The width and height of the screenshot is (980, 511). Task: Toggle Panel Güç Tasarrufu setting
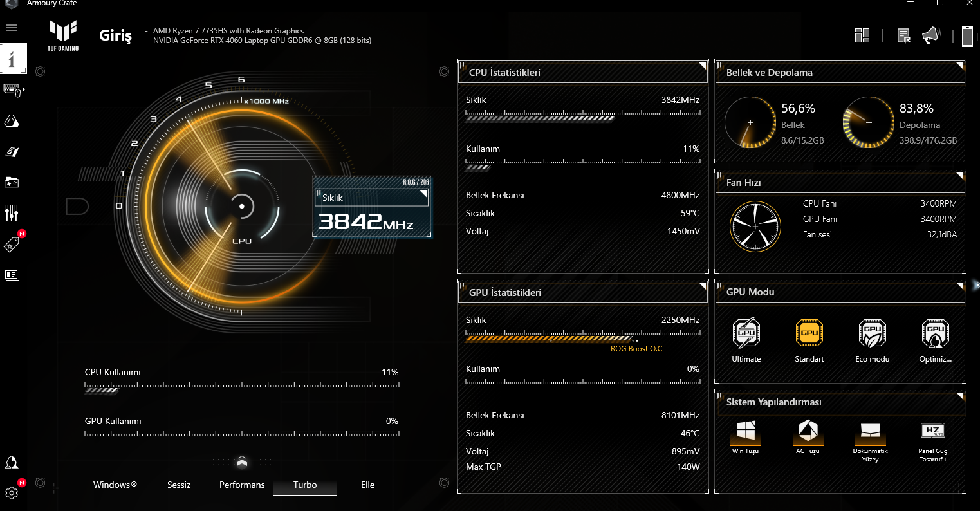(x=933, y=432)
